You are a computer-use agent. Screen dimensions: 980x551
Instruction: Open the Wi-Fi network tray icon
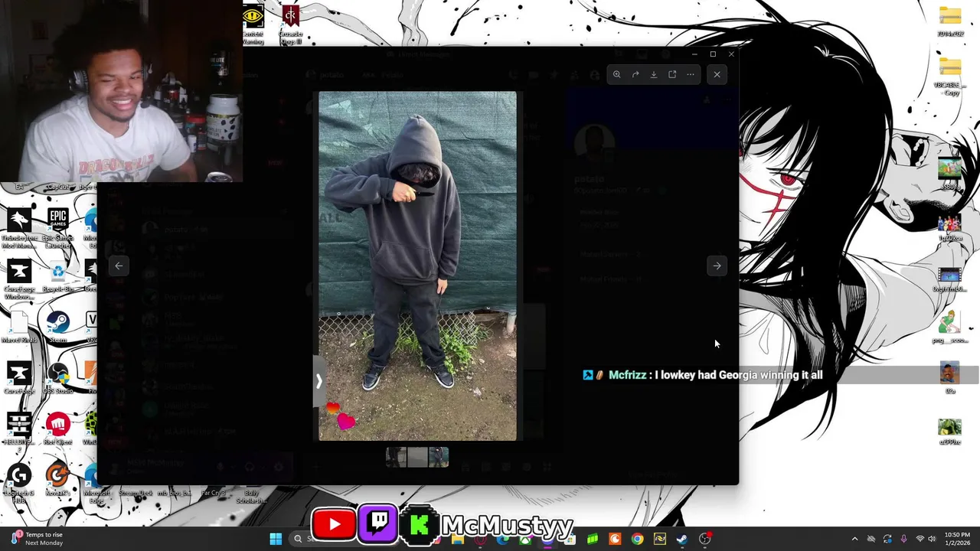(x=920, y=539)
